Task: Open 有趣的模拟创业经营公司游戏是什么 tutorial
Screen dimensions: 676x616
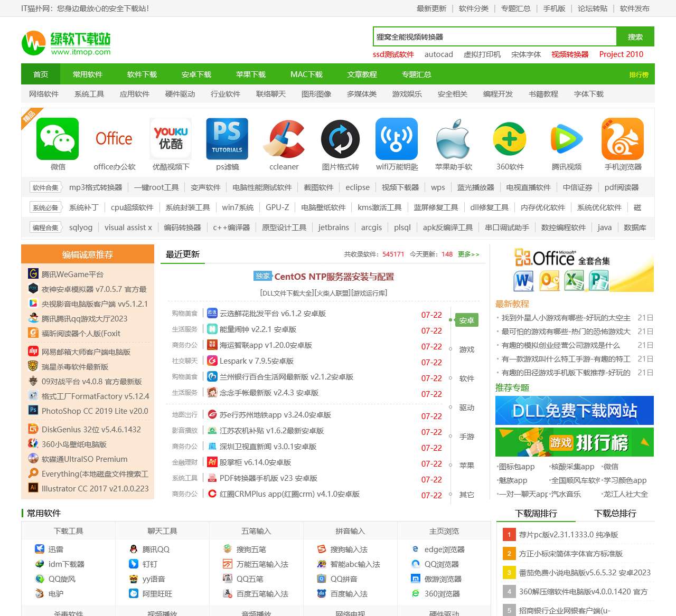Action: tap(560, 345)
